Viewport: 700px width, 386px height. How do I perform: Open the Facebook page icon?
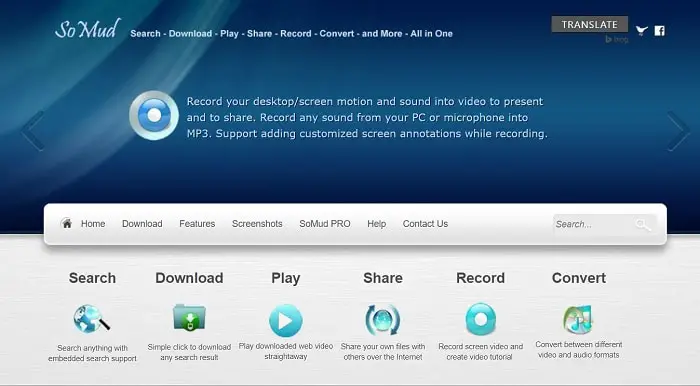point(659,31)
